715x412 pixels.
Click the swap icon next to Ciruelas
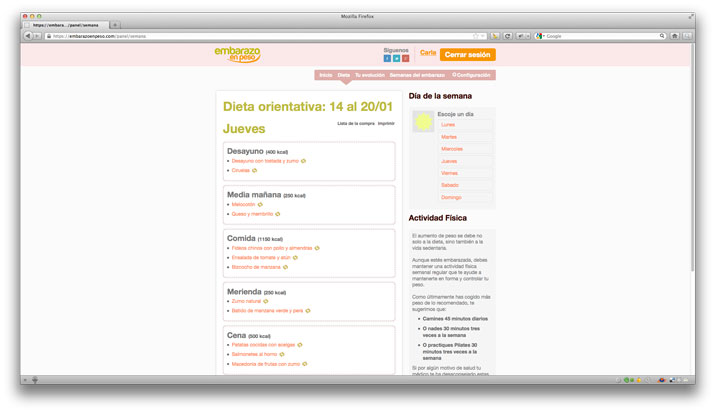pyautogui.click(x=254, y=170)
